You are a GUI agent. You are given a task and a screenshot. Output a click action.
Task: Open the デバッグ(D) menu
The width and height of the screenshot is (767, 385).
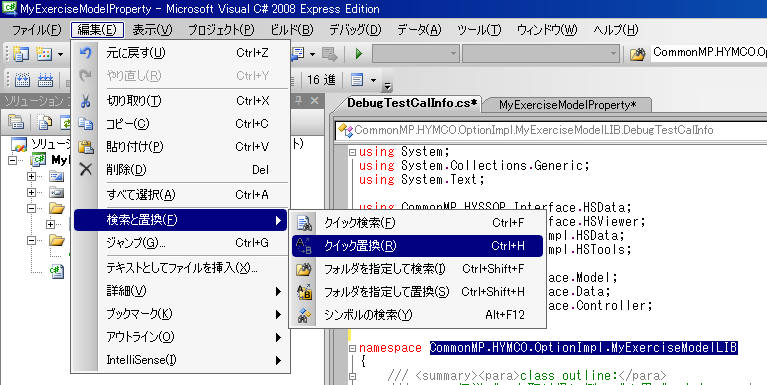(x=354, y=30)
